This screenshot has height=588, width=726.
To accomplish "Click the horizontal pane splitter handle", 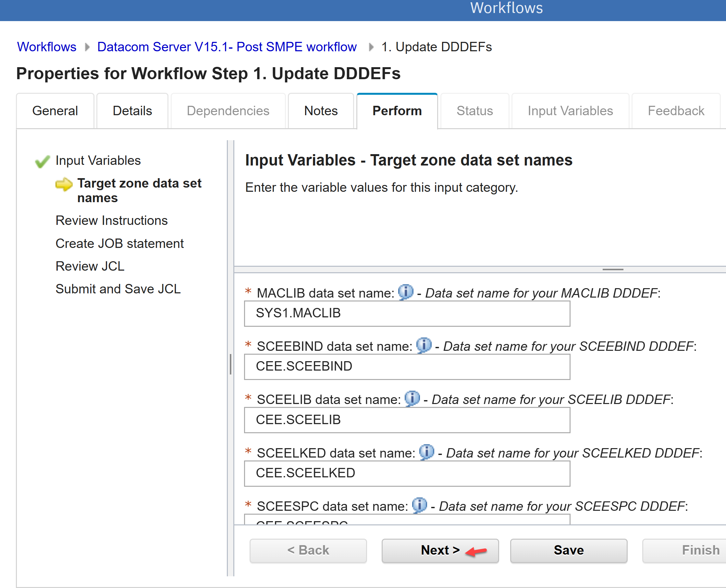I will (x=612, y=269).
